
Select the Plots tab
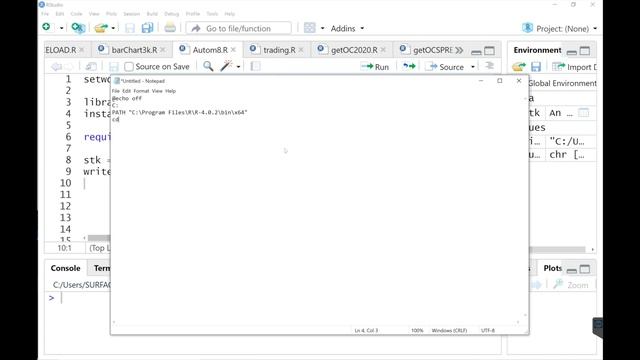[552, 268]
